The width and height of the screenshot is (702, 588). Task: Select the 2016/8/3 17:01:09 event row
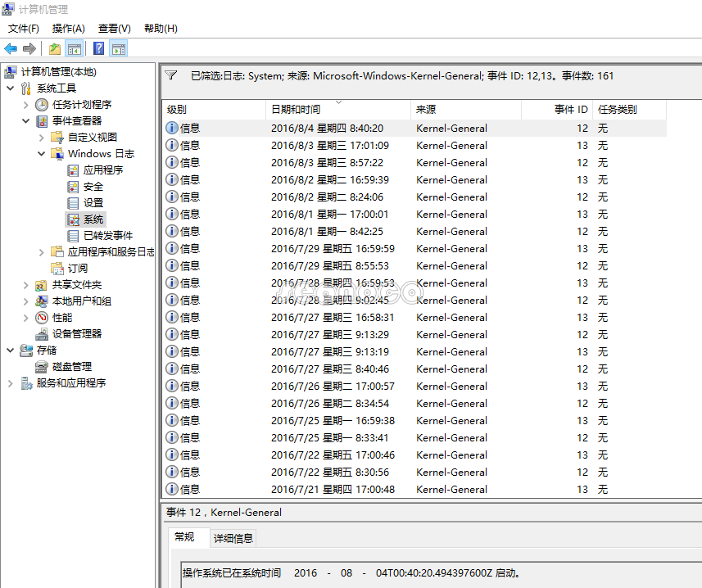pos(329,146)
